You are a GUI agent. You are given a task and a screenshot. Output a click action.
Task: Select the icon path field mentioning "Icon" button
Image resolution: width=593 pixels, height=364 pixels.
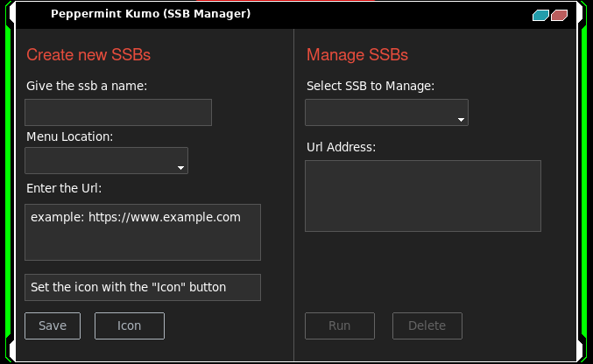coord(143,287)
